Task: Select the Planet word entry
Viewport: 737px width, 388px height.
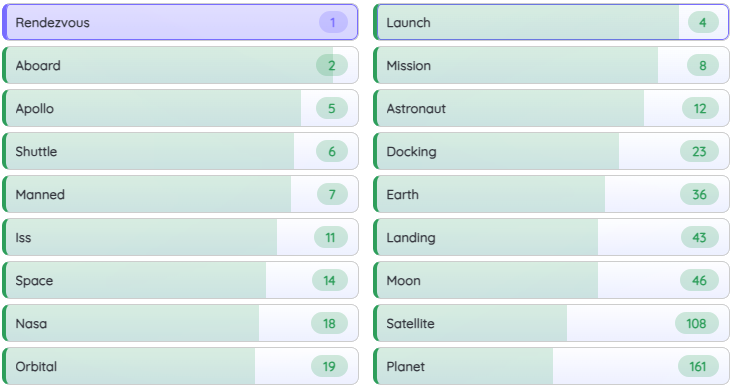Action: point(551,366)
